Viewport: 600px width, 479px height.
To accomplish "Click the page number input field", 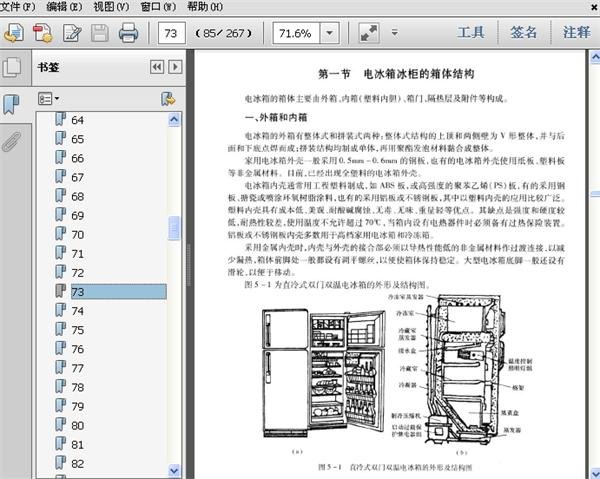I will coord(174,33).
